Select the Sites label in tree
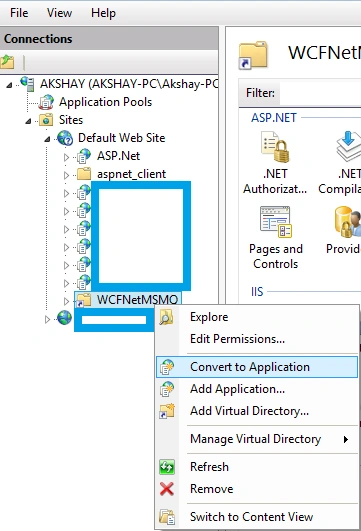Screen dimensions: 361x531 (x=71, y=120)
